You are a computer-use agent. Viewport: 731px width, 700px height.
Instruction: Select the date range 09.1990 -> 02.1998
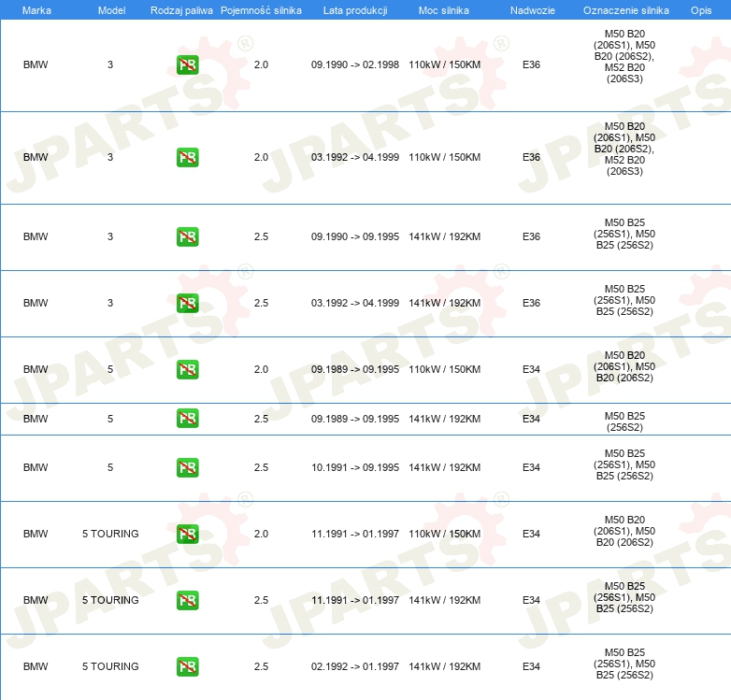pyautogui.click(x=355, y=64)
